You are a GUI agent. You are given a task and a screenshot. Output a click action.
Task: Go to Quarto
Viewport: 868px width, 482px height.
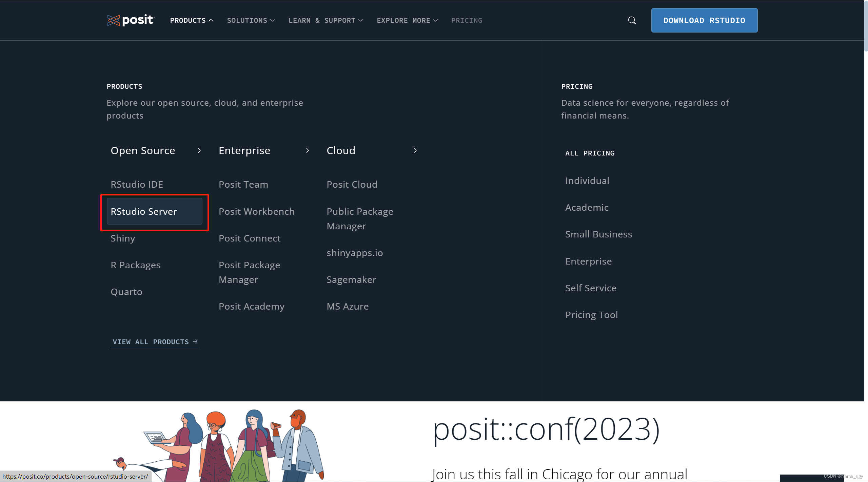coord(126,292)
